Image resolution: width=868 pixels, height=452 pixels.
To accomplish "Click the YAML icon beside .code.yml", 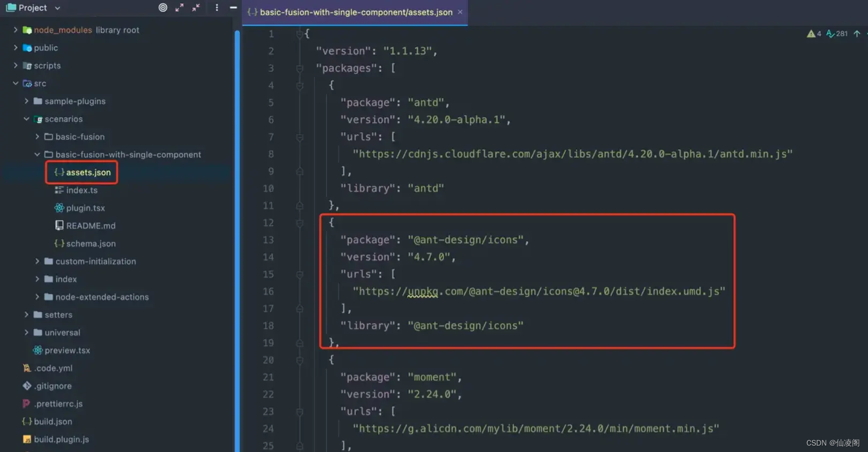I will [x=27, y=368].
